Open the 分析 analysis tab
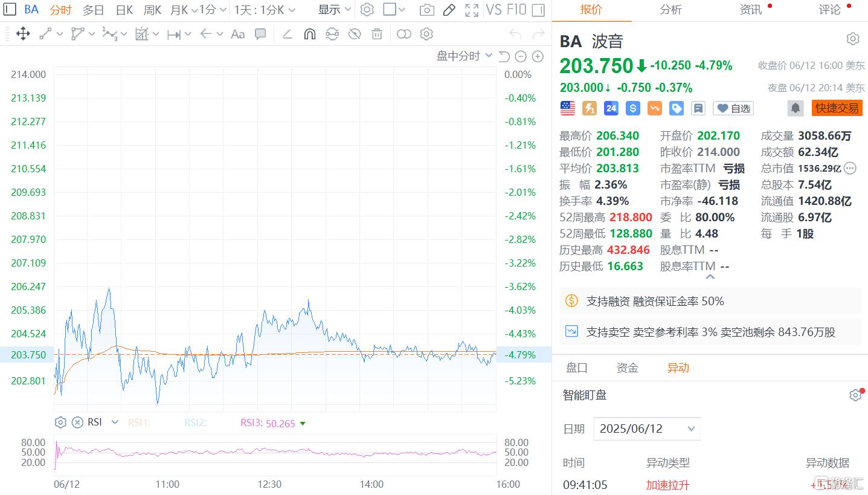This screenshot has height=495, width=868. pyautogui.click(x=671, y=10)
